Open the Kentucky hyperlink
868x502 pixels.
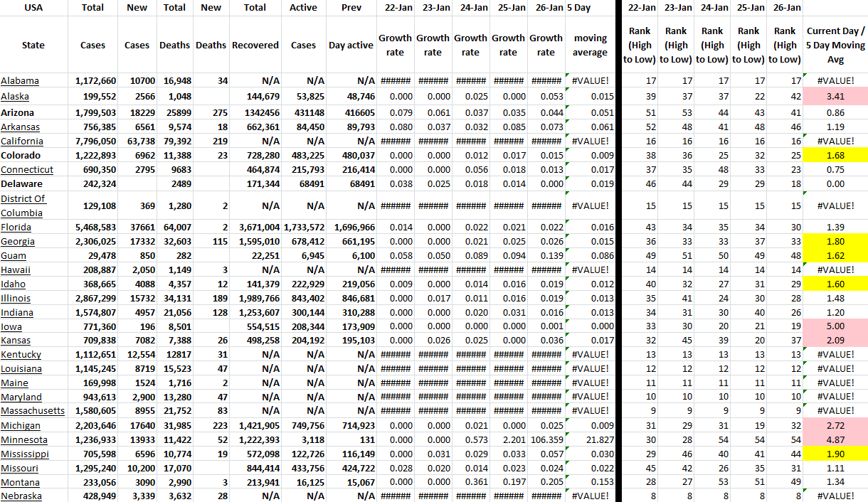click(21, 355)
